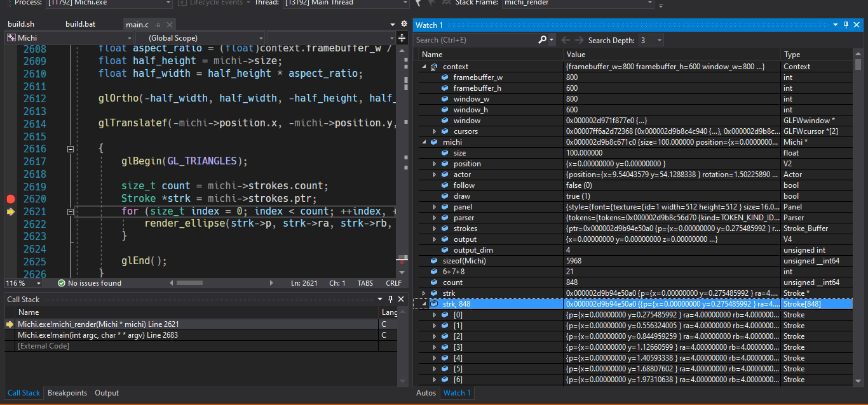This screenshot has height=405, width=868.
Task: Click the Watch 1 search magnifier icon
Action: [x=542, y=39]
